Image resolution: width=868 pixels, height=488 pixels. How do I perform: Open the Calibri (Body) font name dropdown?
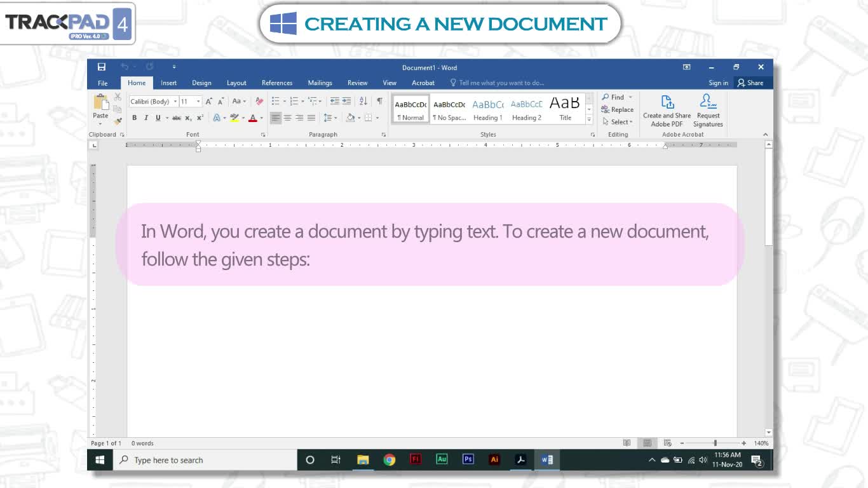[175, 102]
